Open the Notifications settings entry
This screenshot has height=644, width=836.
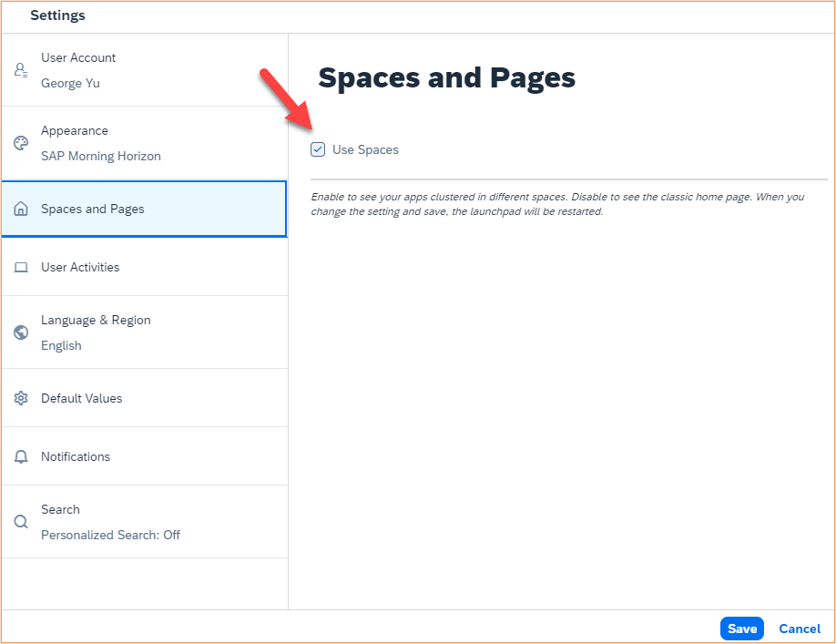tap(145, 456)
